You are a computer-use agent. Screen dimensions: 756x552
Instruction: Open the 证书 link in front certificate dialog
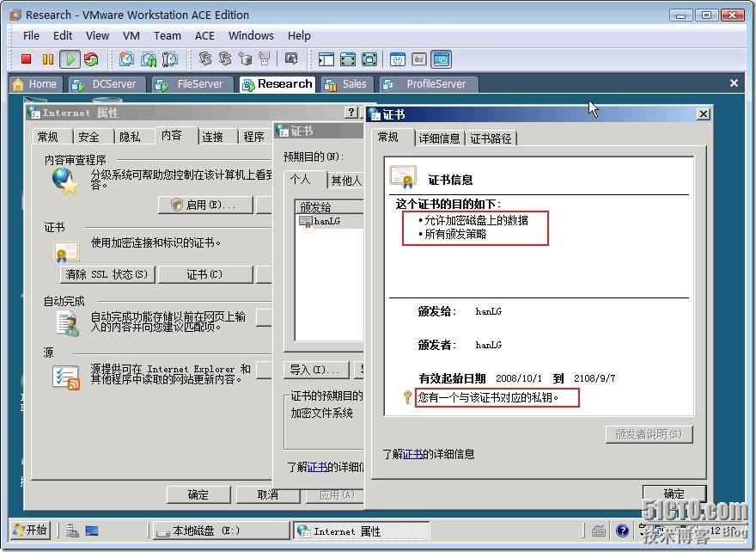click(412, 454)
